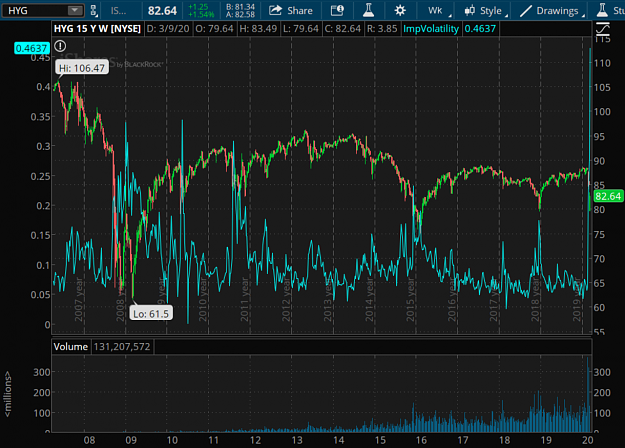Click the green 82.64 price axis label

pos(608,196)
